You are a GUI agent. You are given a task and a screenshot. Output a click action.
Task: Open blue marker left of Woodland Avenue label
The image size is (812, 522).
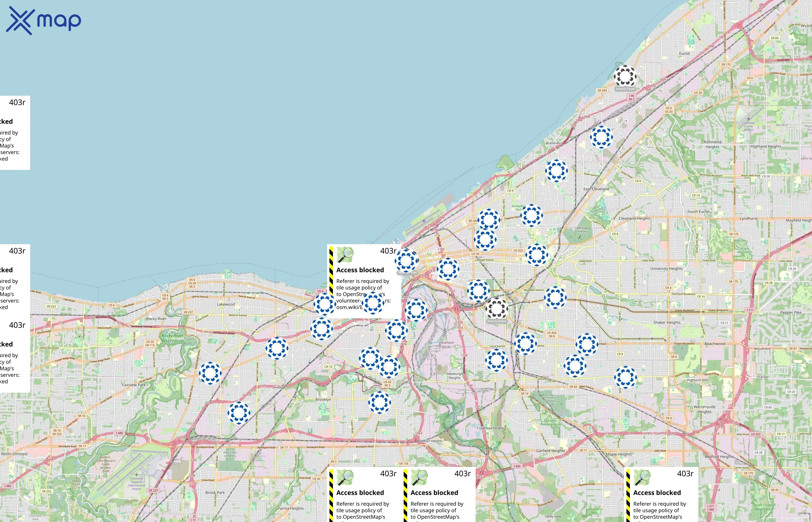(478, 291)
